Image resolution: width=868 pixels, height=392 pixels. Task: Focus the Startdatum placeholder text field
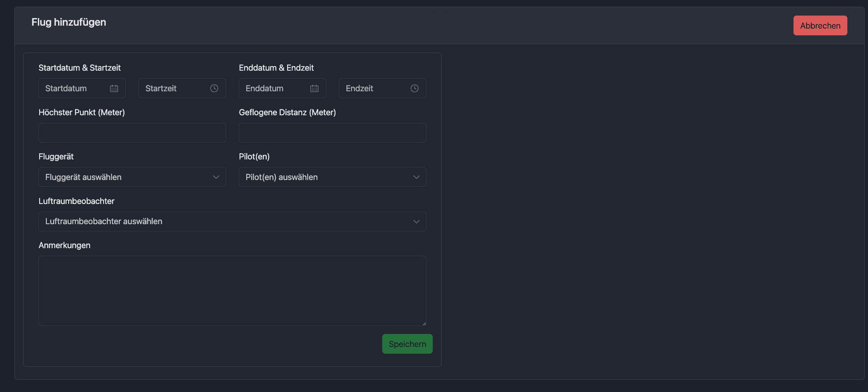74,88
